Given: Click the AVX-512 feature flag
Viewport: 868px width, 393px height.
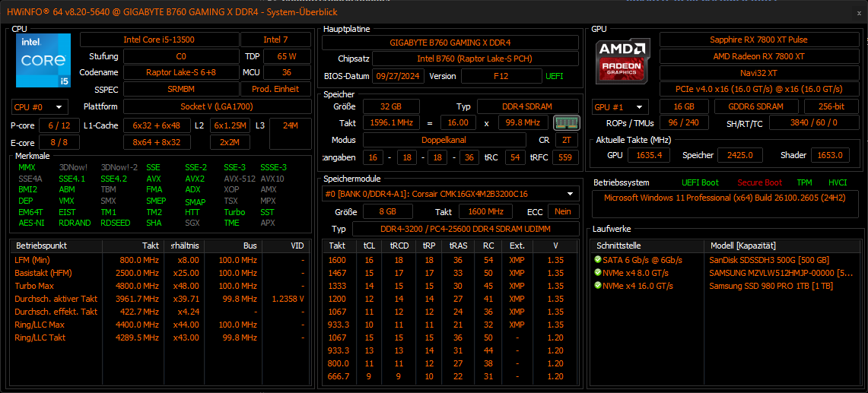Looking at the screenshot, I should tap(239, 179).
